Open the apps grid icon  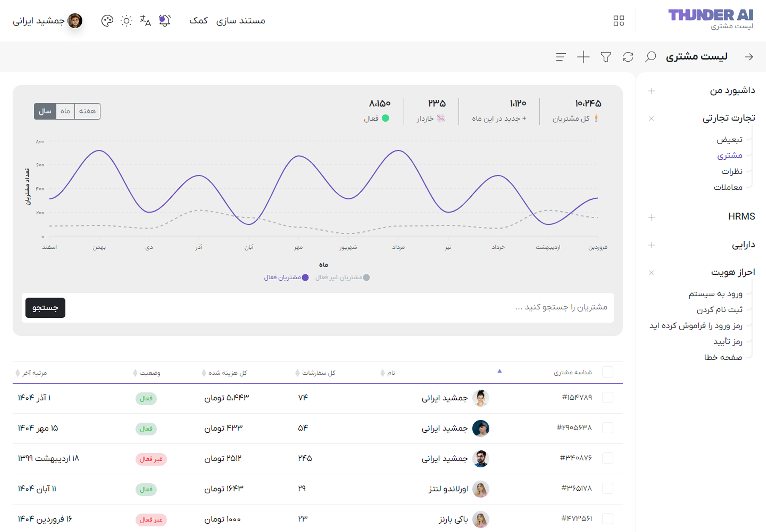coord(619,21)
